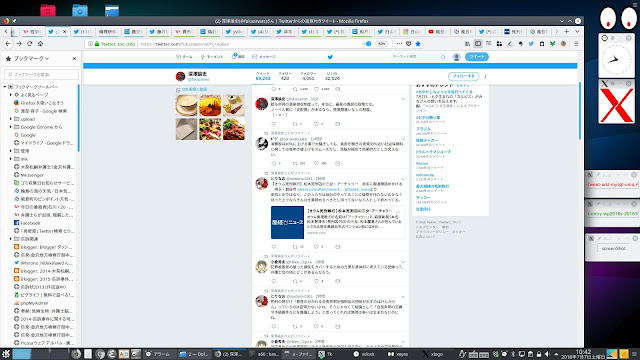This screenshot has width=640, height=360.
Task: Open the profile more-options vertical dots
Action: coord(485,76)
